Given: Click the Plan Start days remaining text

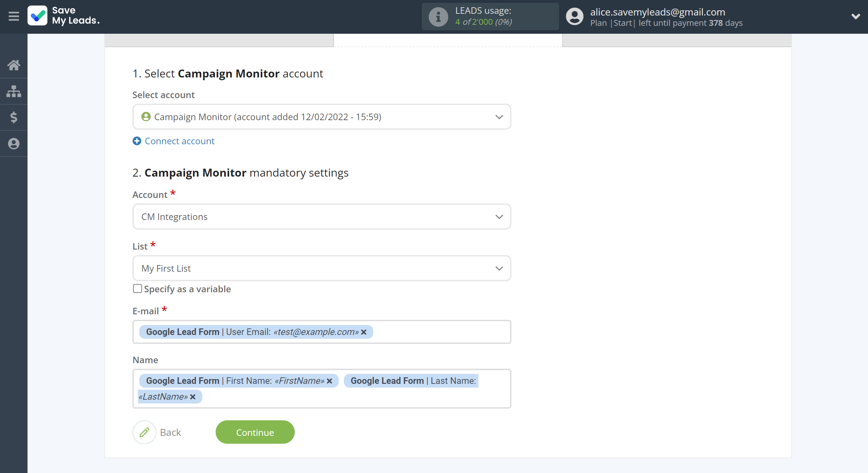Looking at the screenshot, I should [x=666, y=23].
